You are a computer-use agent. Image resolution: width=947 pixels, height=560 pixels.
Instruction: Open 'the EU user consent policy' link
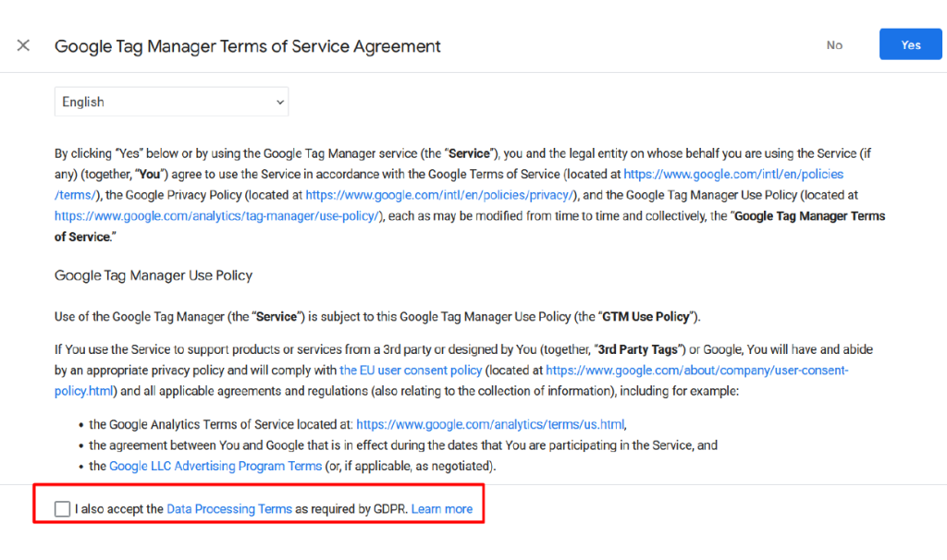pos(411,370)
